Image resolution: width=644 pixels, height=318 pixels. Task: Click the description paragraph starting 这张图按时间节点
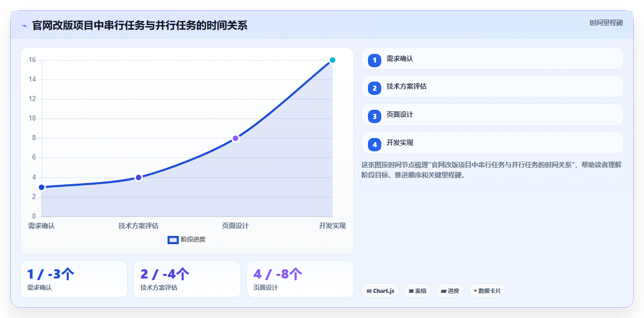(492, 170)
